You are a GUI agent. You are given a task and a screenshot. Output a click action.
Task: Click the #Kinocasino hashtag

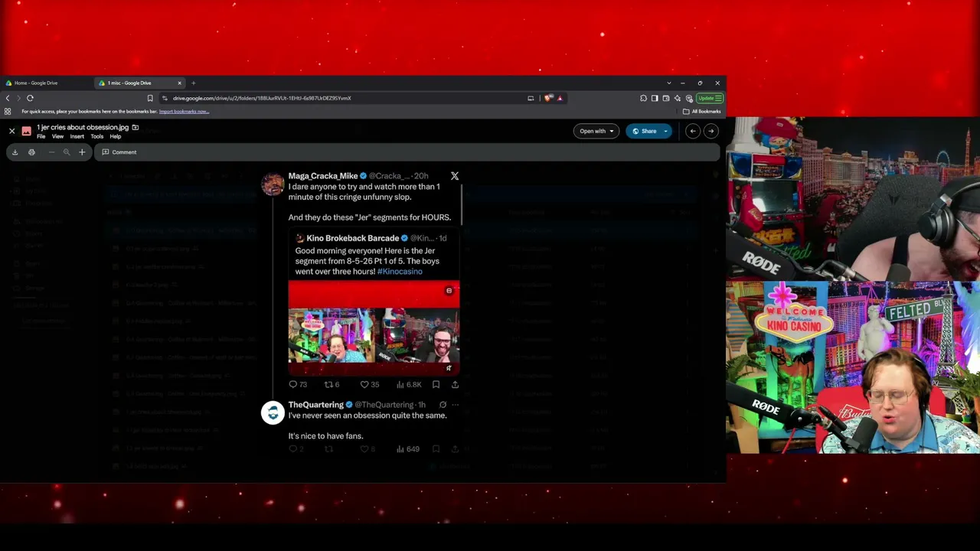pos(400,272)
